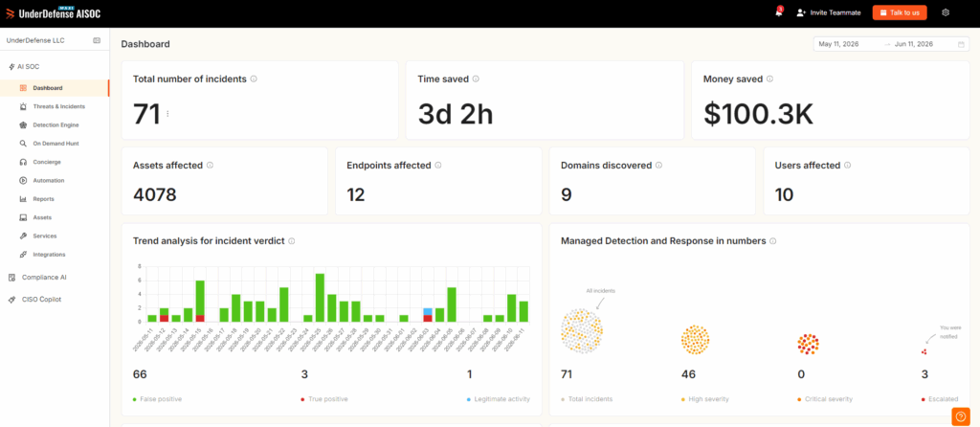Screen dimensions: 980x427
Task: Click the Escalated legend label
Action: [943, 399]
